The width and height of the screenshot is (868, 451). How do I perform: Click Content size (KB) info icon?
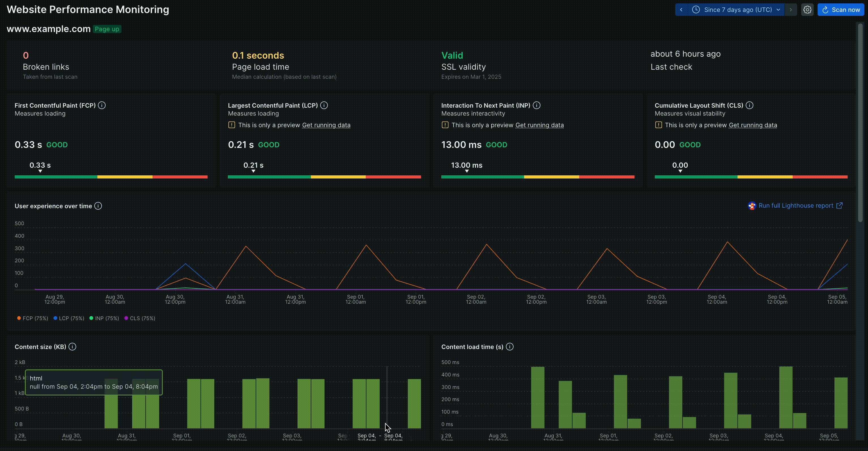coord(72,347)
